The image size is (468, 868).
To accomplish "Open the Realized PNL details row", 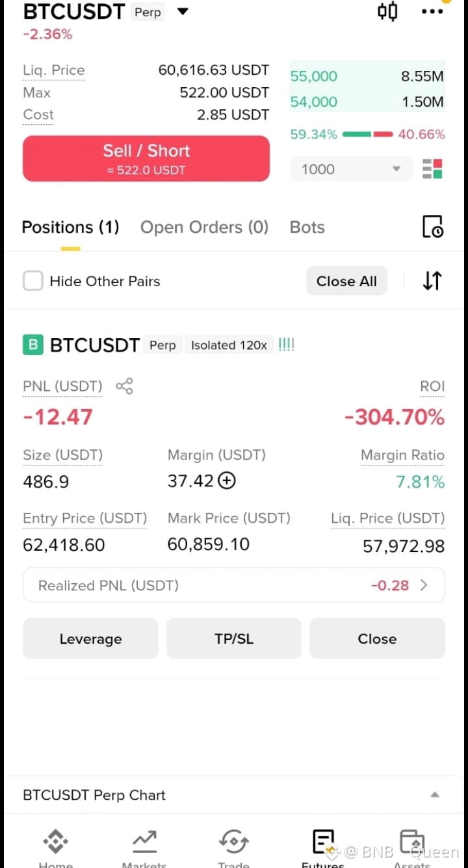I will 234,585.
